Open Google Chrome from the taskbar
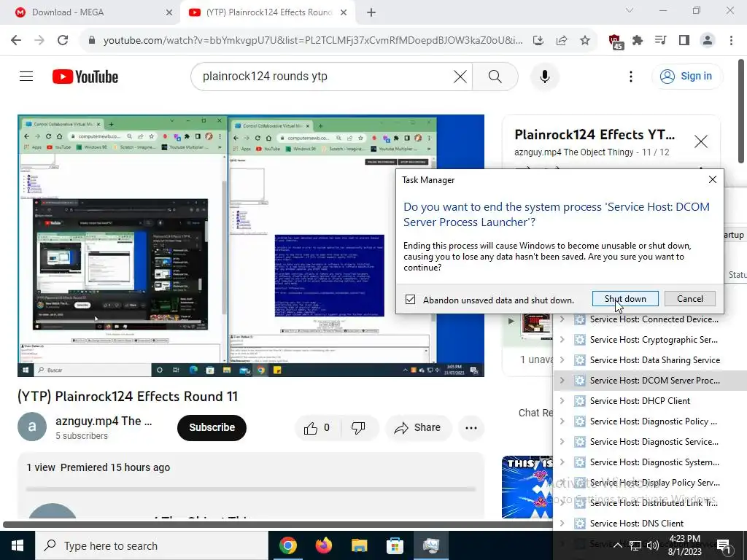747x560 pixels. [287, 545]
